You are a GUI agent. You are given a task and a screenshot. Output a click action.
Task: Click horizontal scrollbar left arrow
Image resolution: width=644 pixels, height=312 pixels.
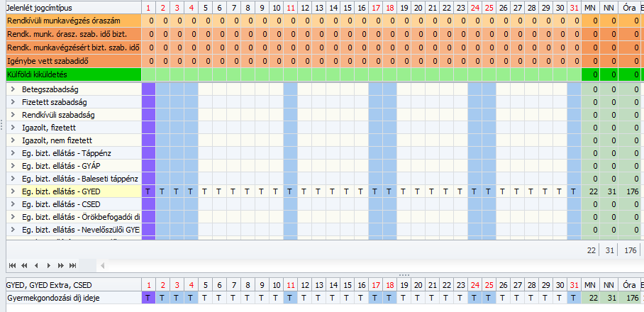[x=102, y=266]
